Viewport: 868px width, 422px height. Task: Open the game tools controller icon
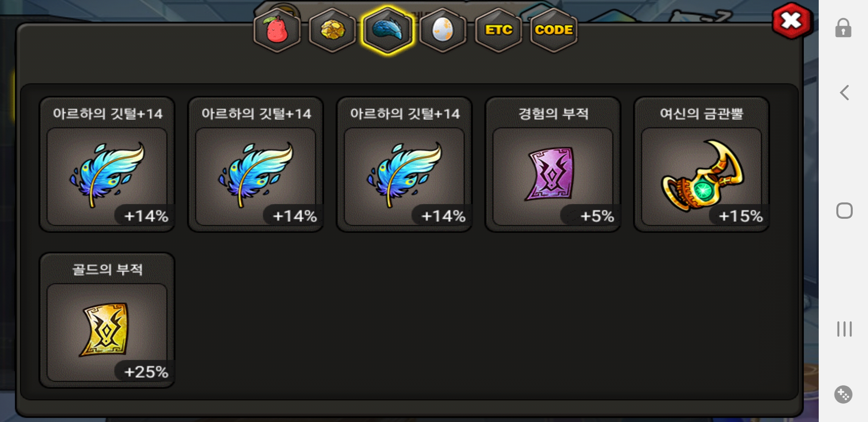[843, 394]
